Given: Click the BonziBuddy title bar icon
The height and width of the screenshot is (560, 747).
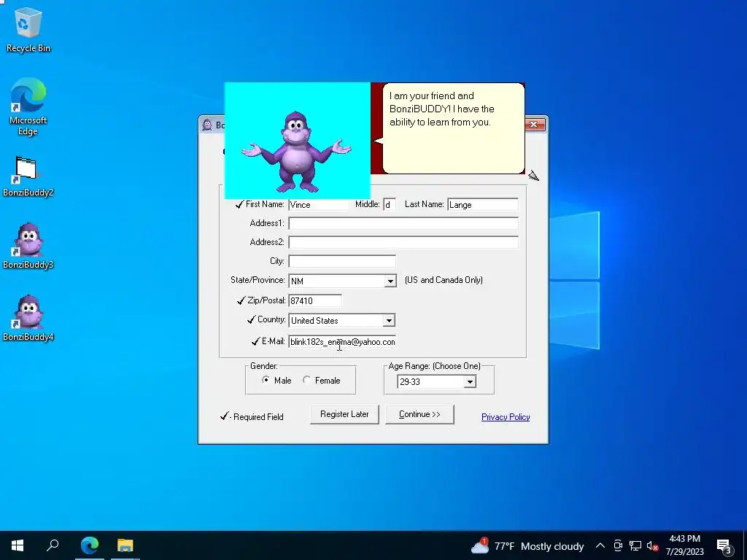Looking at the screenshot, I should (x=206, y=125).
